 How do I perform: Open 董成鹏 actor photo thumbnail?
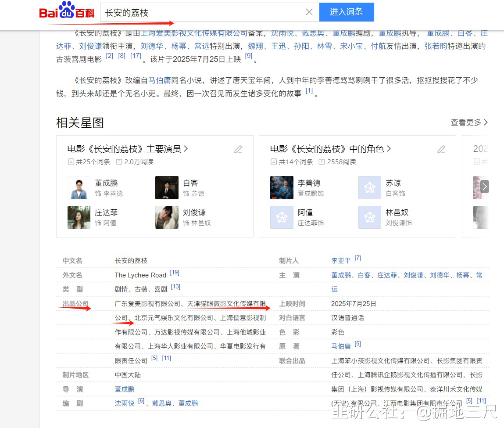pyautogui.click(x=79, y=187)
